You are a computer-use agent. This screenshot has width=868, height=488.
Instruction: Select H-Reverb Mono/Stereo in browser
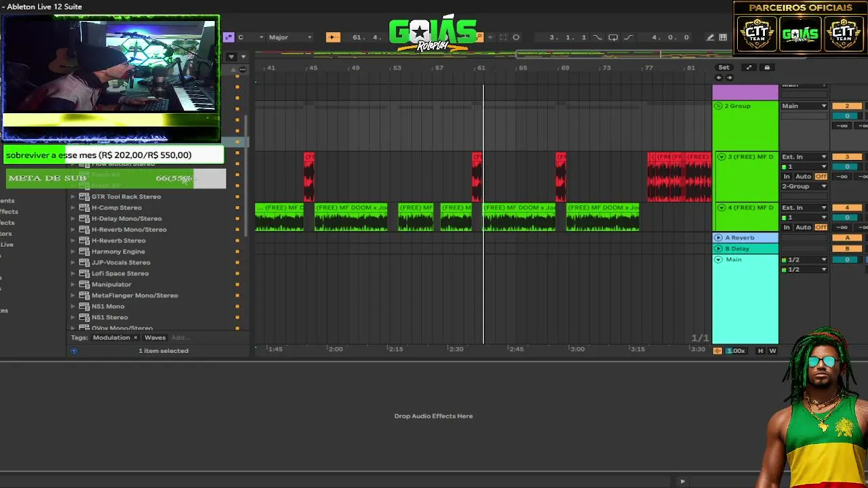[x=129, y=230]
